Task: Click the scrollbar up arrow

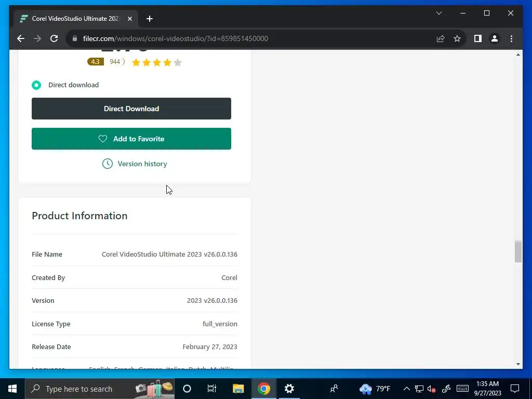Action: [518, 55]
